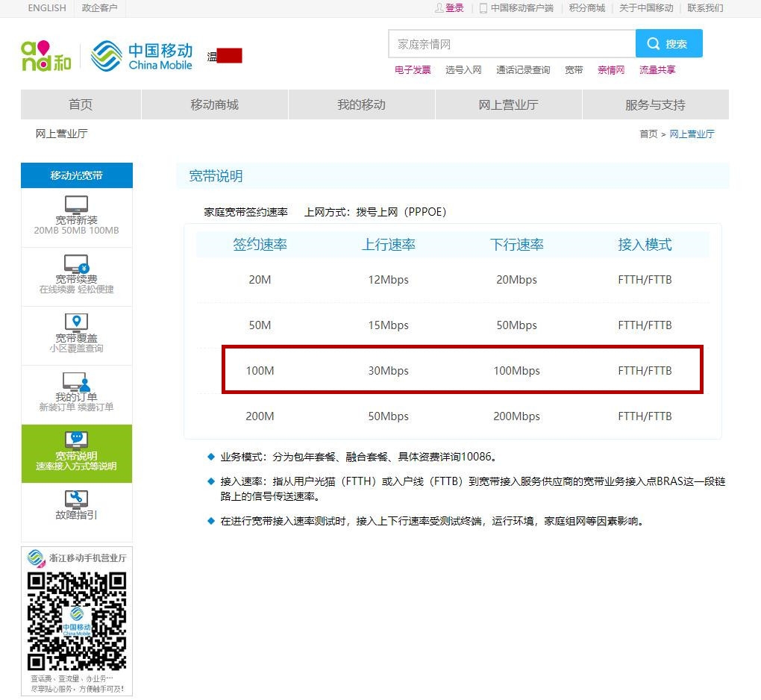The height and width of the screenshot is (700, 761).
Task: Click the 搜索 search button
Action: pos(668,44)
